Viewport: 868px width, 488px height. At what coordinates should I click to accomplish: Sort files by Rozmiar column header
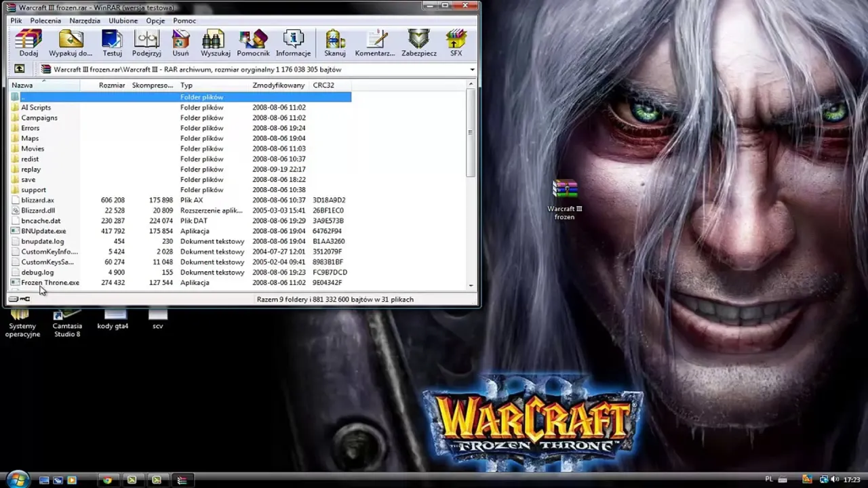111,85
